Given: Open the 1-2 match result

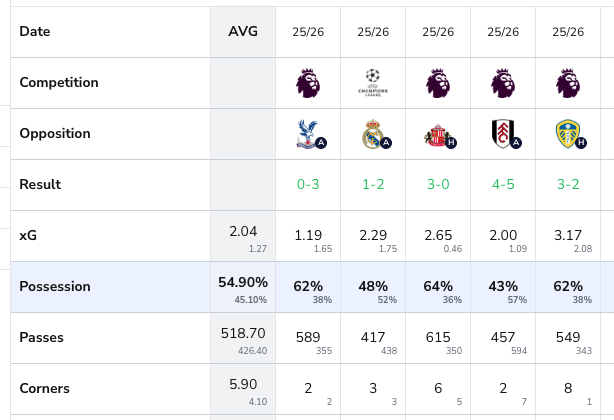Looking at the screenshot, I should [x=373, y=185].
